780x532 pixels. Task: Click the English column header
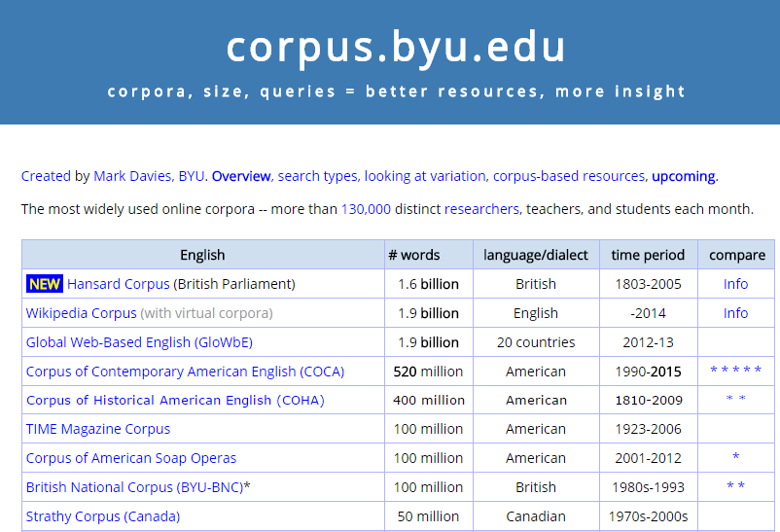[x=202, y=255]
